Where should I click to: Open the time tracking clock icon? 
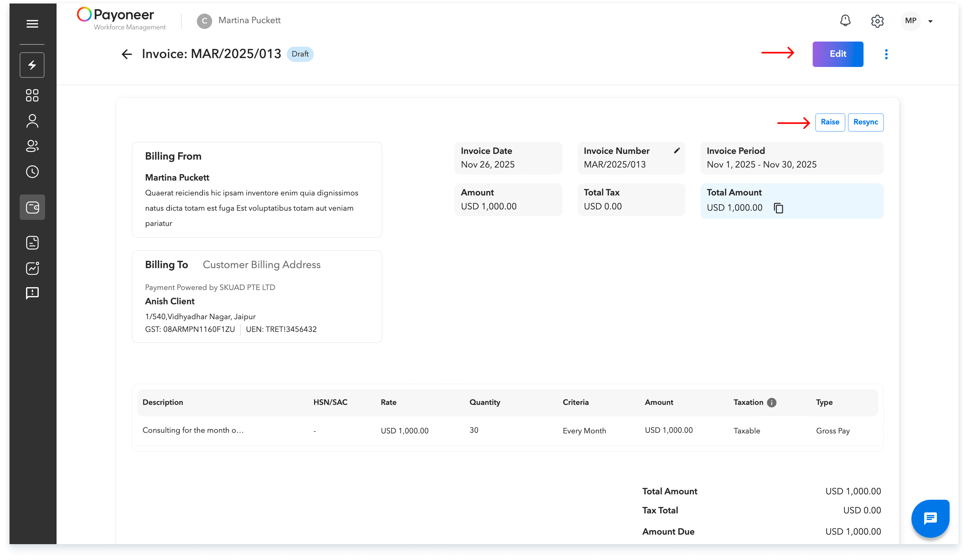point(32,172)
